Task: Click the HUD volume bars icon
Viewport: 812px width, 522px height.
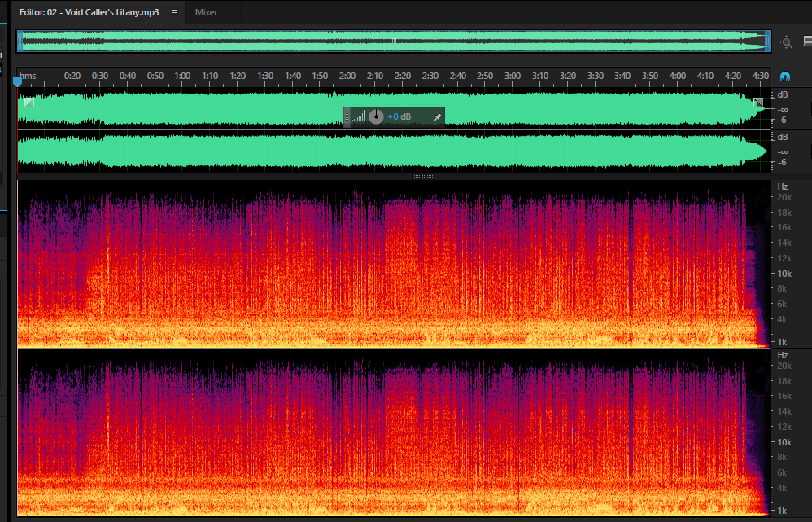Action: 358,116
